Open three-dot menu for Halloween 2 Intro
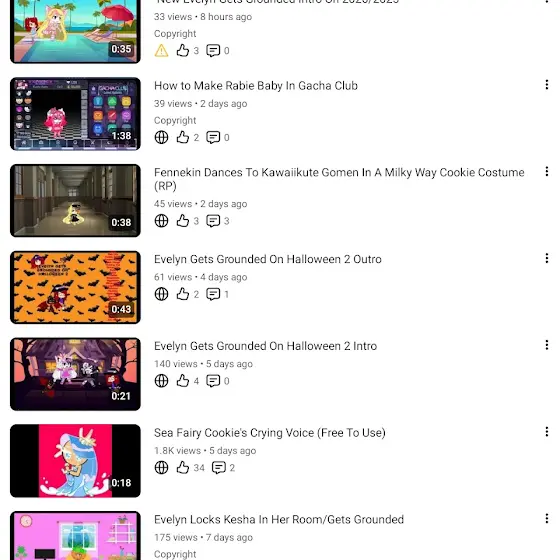 tap(547, 345)
